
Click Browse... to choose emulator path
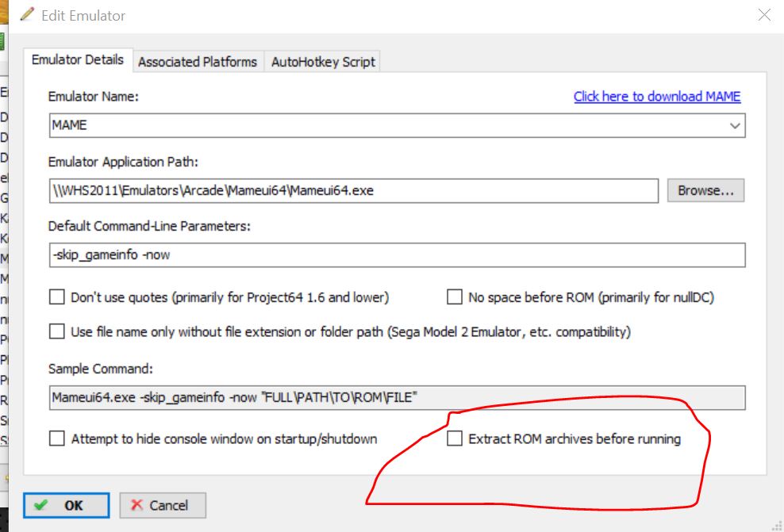(705, 190)
